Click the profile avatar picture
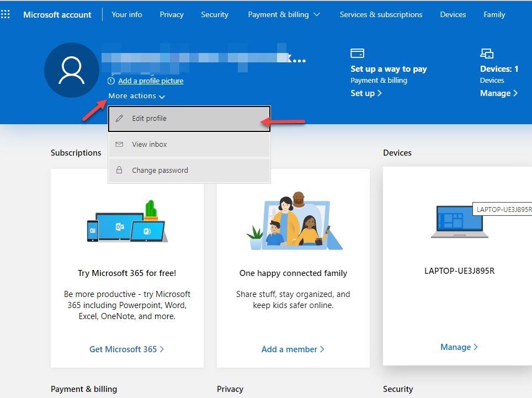This screenshot has height=398, width=532. coord(72,70)
